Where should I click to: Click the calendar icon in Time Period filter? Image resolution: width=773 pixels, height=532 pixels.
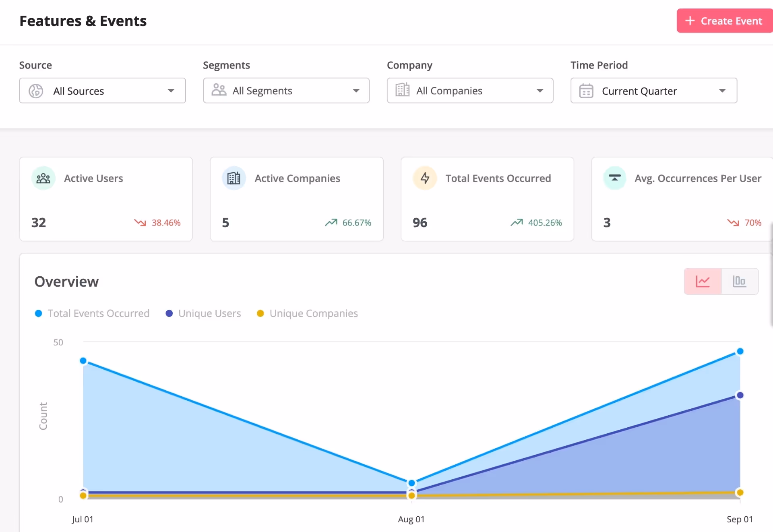pyautogui.click(x=586, y=91)
